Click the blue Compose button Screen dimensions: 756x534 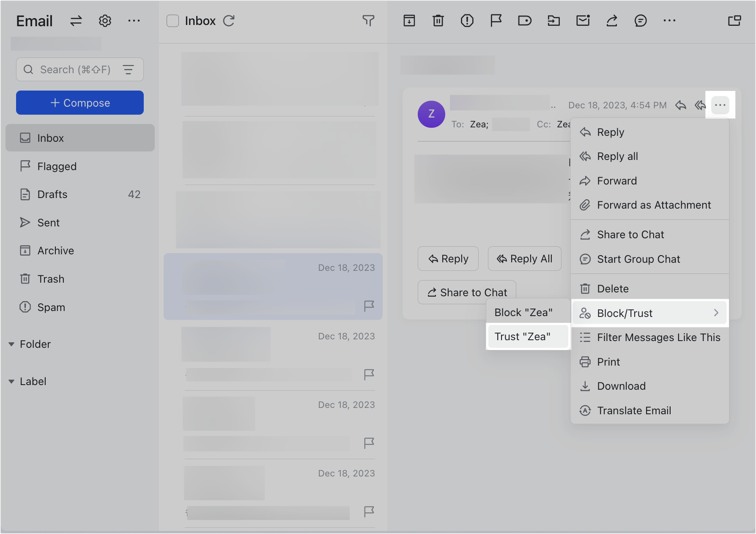[x=80, y=103]
